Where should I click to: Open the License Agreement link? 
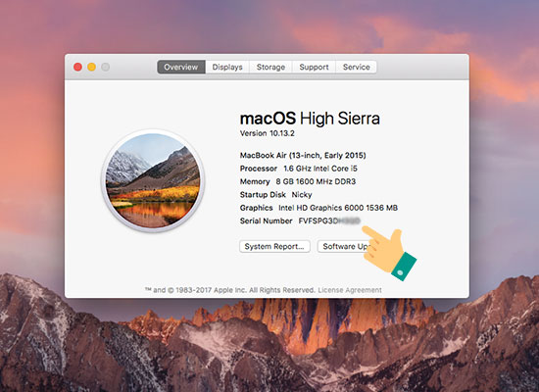click(x=350, y=290)
